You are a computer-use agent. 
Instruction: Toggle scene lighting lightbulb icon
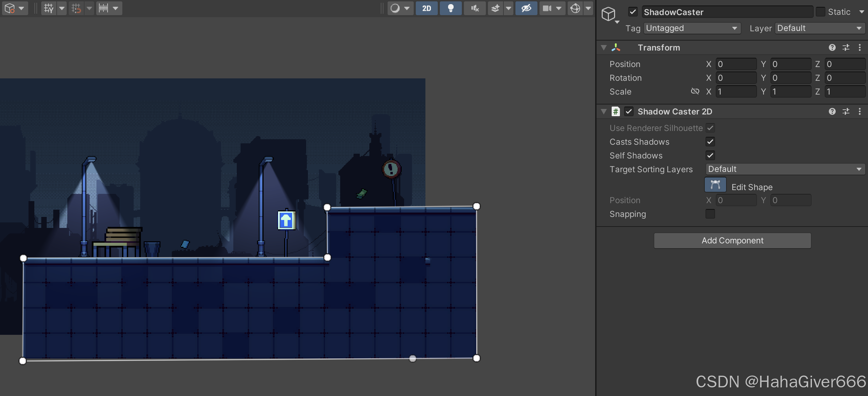[x=450, y=8]
